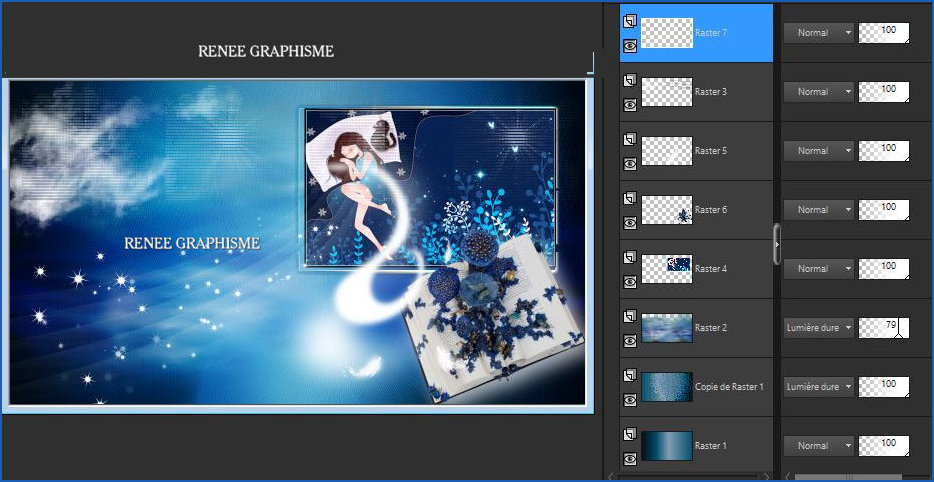Click the opacity column horizontal scrollbar
This screenshot has width=934, height=482.
848,477
